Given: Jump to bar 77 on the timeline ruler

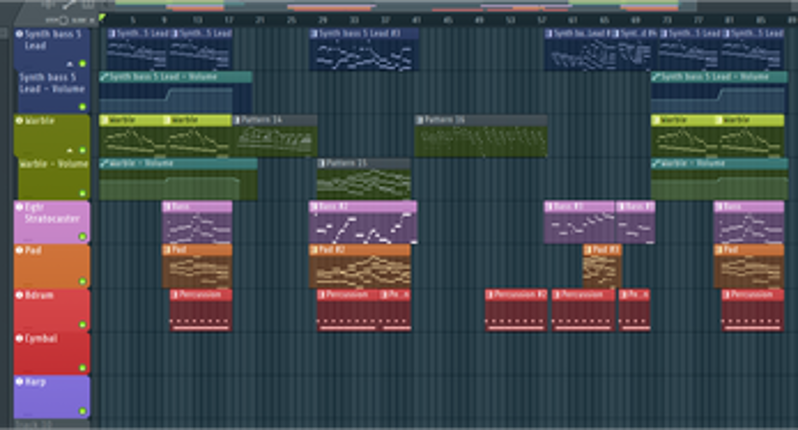Looking at the screenshot, I should [x=698, y=20].
